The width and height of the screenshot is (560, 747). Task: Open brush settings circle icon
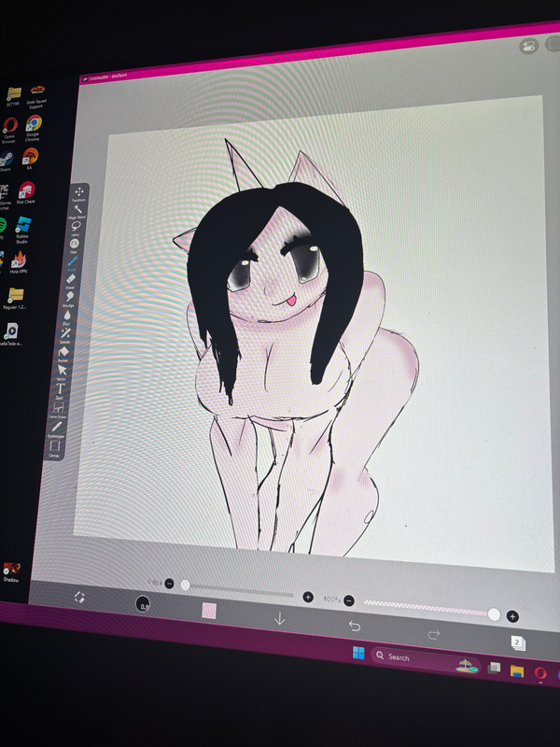point(143,603)
